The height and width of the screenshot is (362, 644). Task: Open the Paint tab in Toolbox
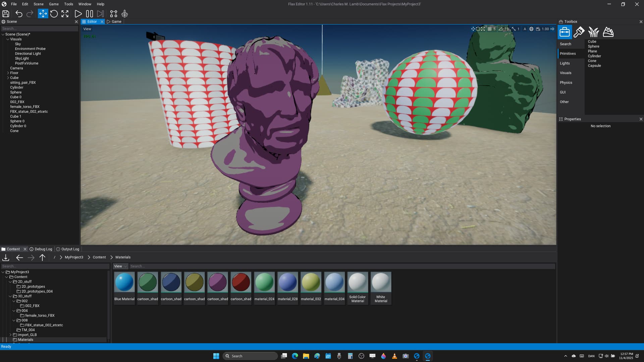tap(579, 32)
